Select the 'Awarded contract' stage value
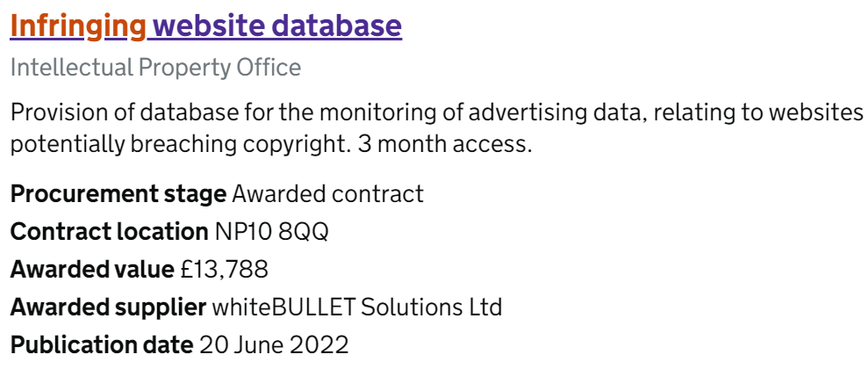 (327, 194)
